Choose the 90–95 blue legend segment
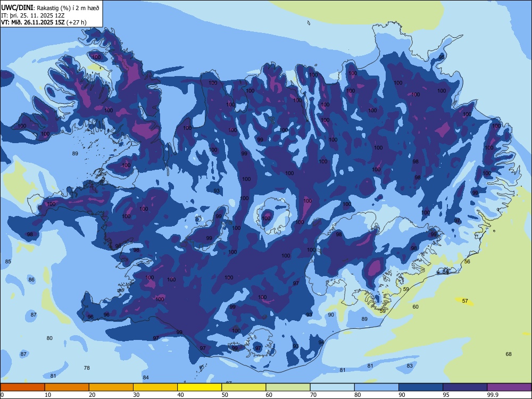The height and width of the screenshot is (399, 532). point(421,387)
